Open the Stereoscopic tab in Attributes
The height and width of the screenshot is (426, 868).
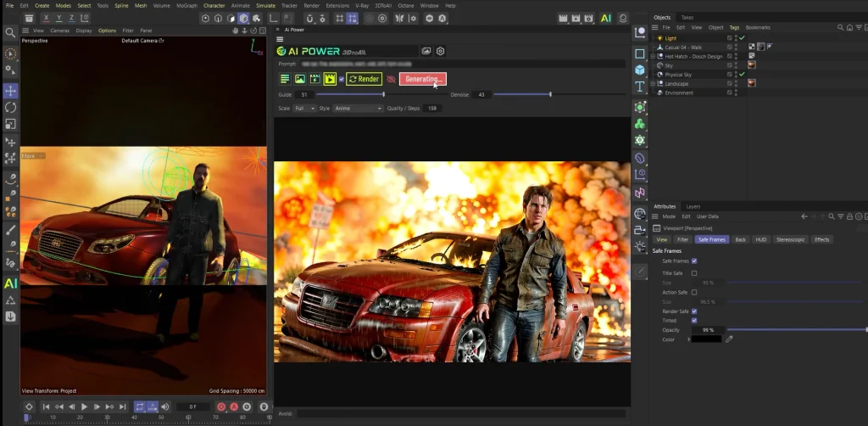point(790,239)
